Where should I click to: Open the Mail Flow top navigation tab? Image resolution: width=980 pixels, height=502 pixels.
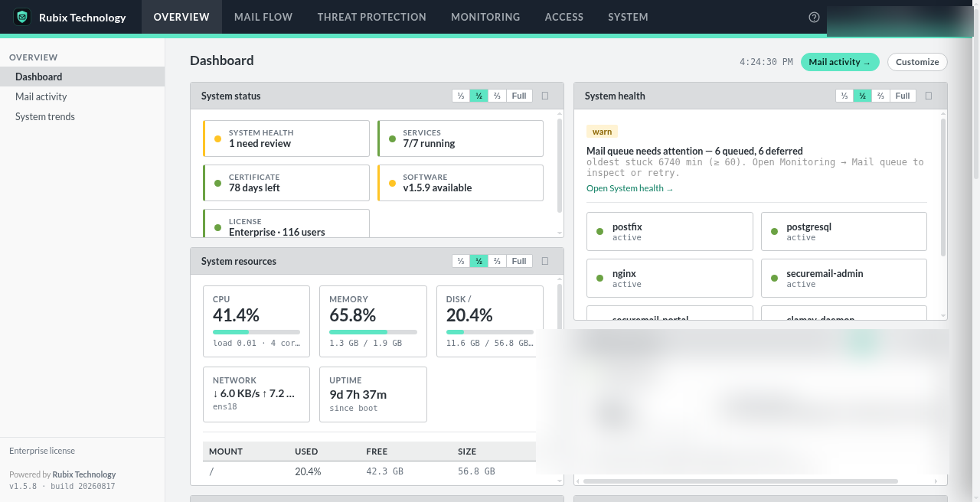[x=263, y=17]
